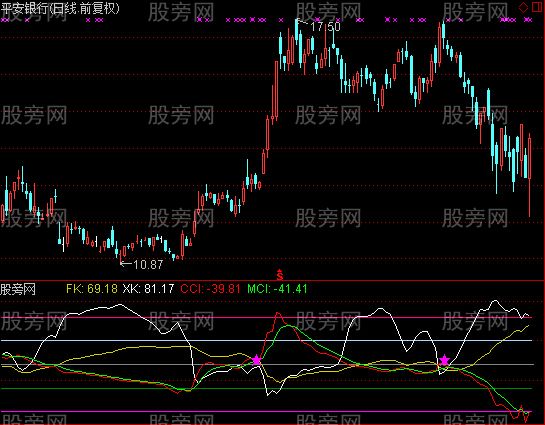
Task: Click the 17.50 high price label
Action: 325,27
